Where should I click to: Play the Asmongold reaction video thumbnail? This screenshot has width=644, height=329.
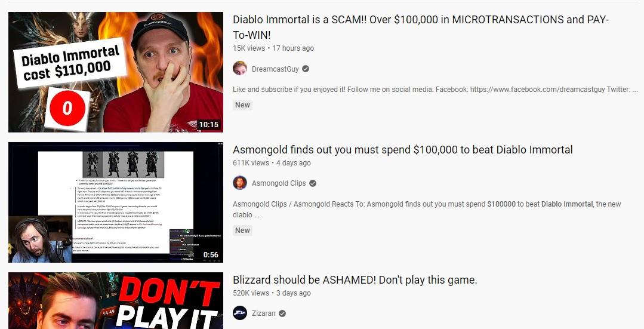coord(116,202)
